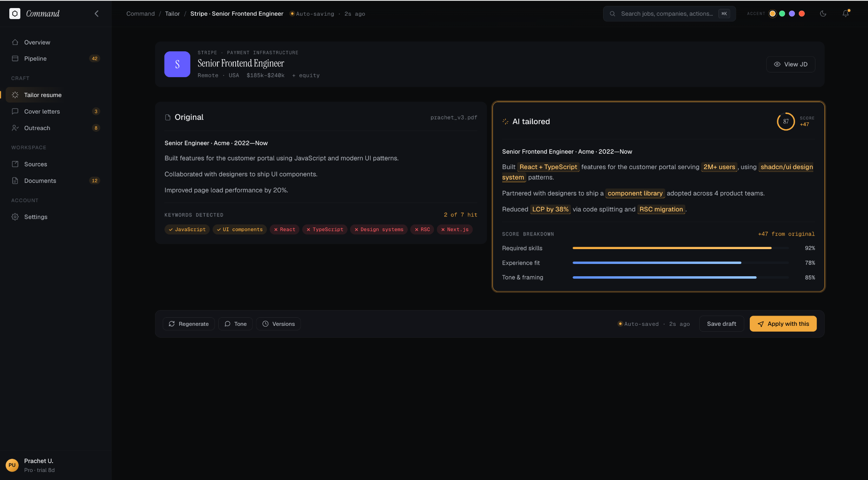Screen dimensions: 868x480
Task: Click the Cover letters chat icon
Action: coord(15,111)
